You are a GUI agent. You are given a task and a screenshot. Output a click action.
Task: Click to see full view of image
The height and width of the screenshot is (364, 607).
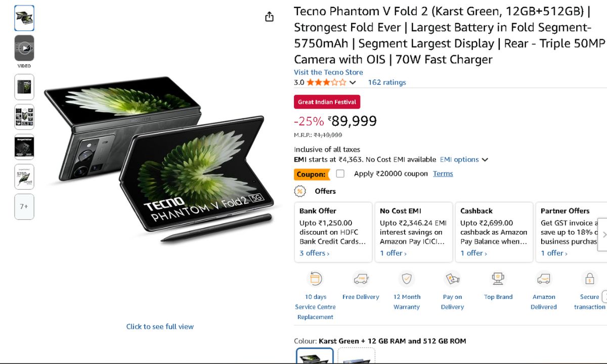click(160, 327)
